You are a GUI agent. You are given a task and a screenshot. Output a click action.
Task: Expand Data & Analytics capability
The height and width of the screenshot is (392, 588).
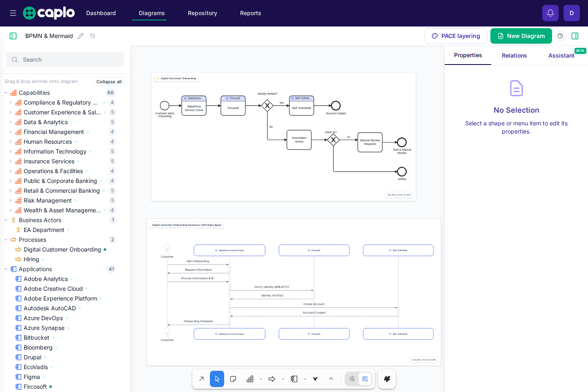11,122
